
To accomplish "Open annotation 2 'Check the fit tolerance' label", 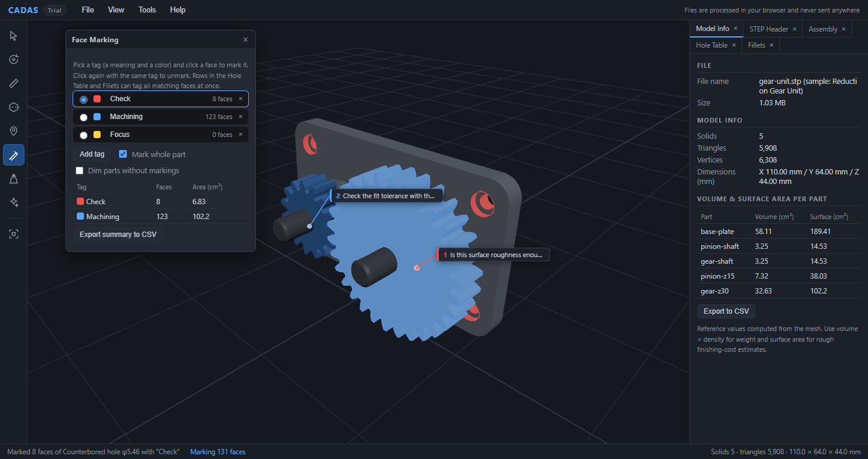I will point(386,196).
